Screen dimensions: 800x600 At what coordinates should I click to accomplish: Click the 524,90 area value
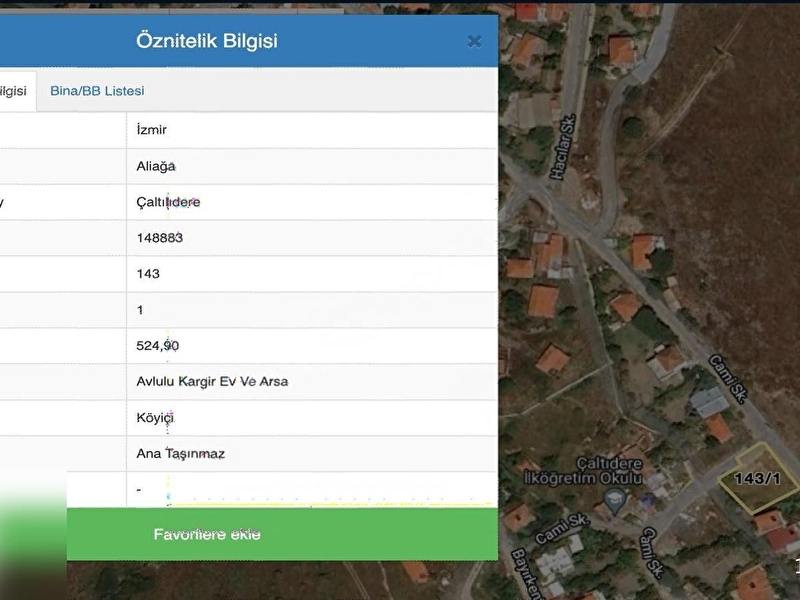[x=157, y=346]
